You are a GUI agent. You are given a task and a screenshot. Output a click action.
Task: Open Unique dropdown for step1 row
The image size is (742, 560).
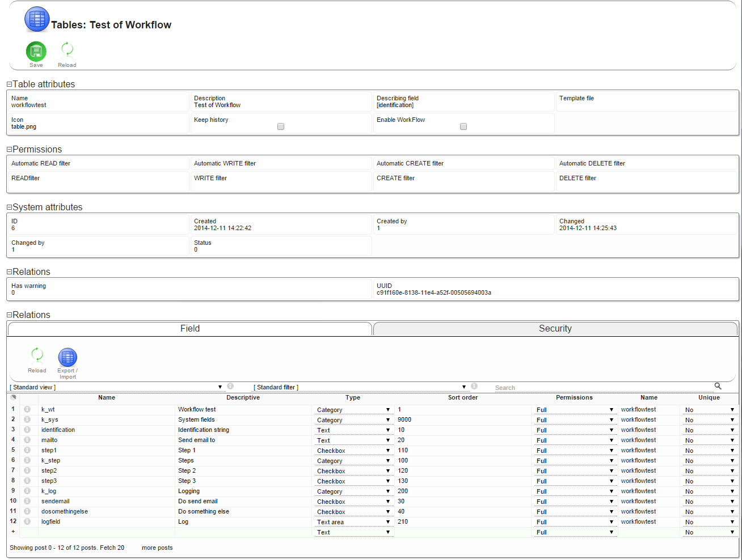tap(709, 451)
